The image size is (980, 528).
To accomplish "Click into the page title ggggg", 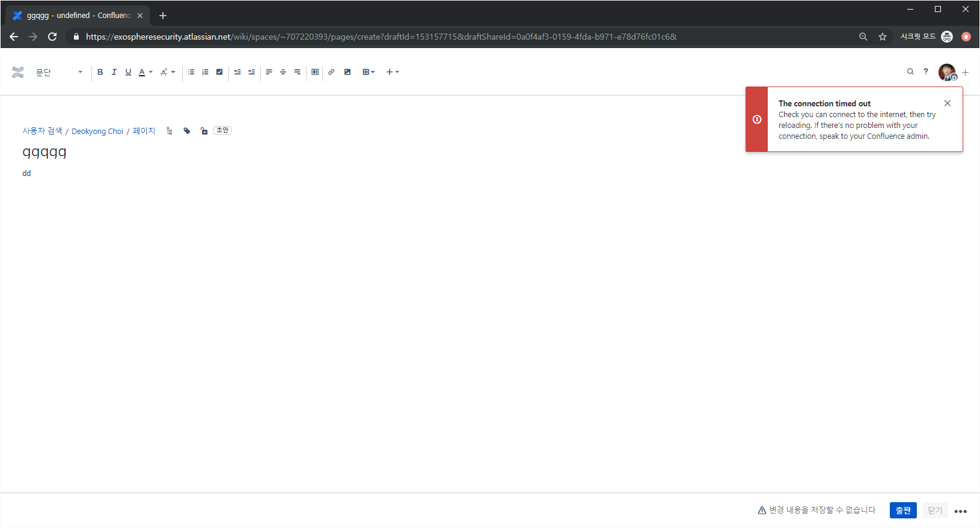I will tap(44, 152).
